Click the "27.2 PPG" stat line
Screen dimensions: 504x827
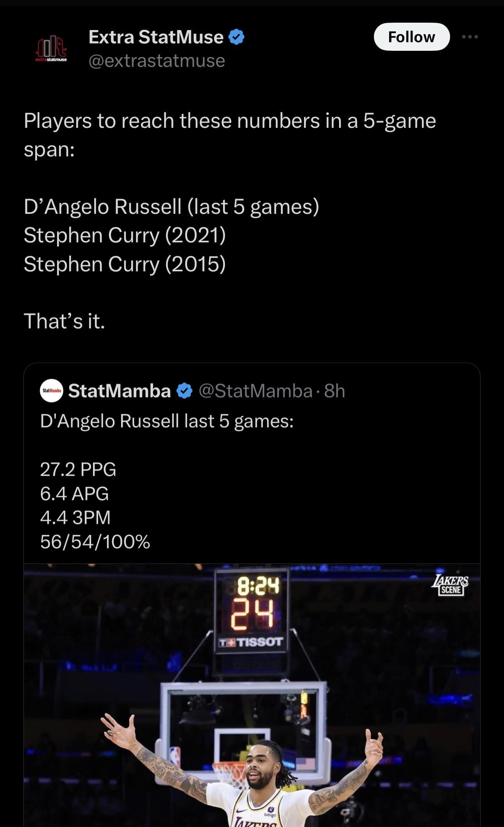tap(78, 469)
